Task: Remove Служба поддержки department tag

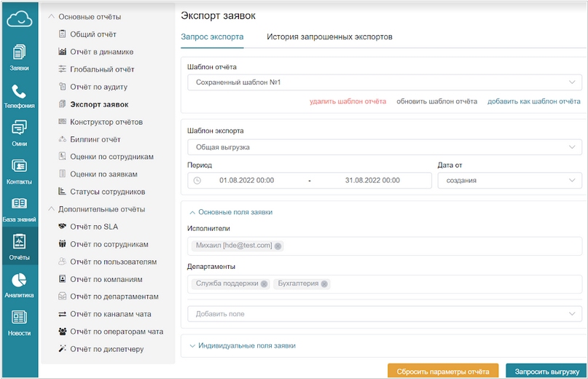Action: 264,284
